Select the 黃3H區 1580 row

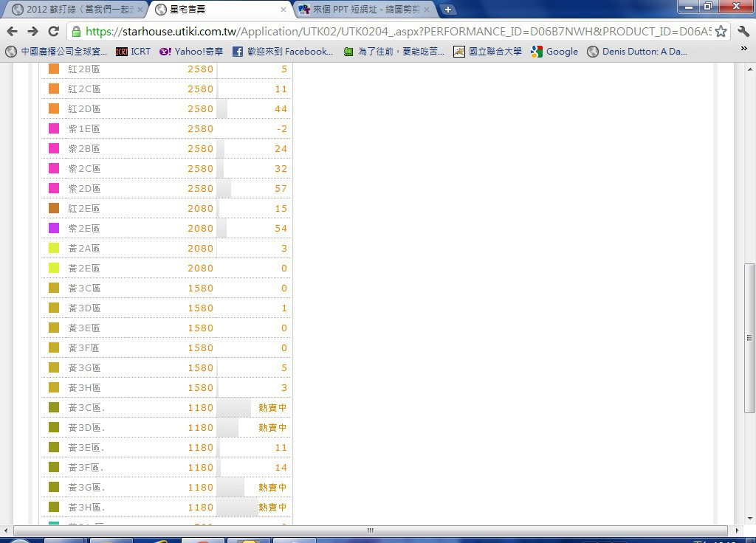click(166, 387)
